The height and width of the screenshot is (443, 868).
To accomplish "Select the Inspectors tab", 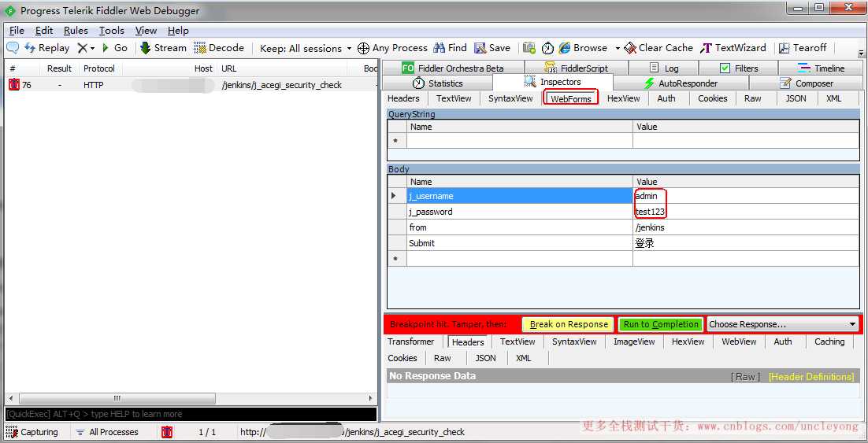I will pyautogui.click(x=552, y=82).
